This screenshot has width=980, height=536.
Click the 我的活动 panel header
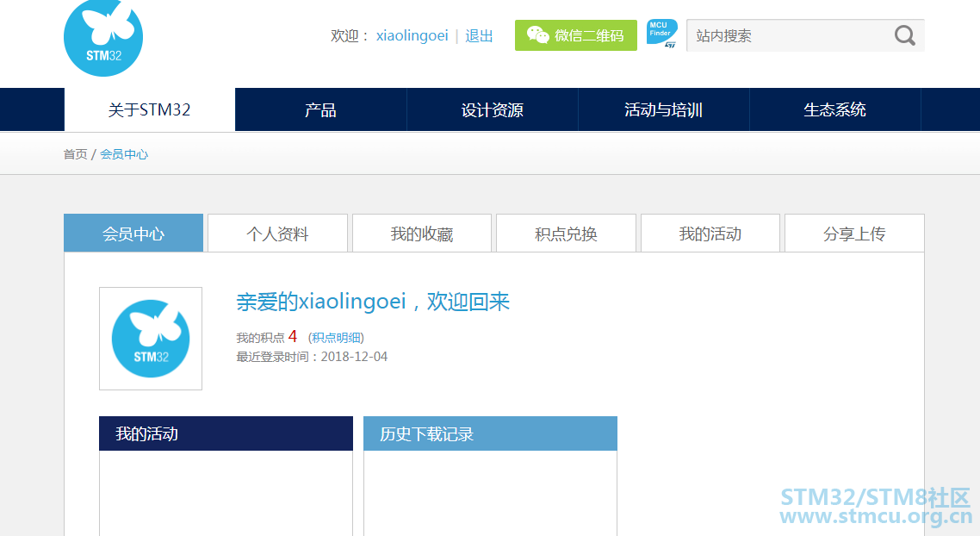tap(226, 433)
